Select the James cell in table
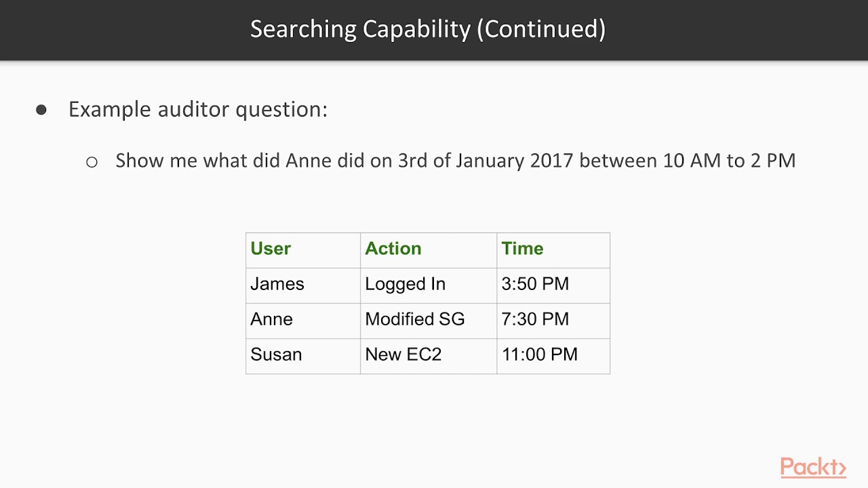 277,284
